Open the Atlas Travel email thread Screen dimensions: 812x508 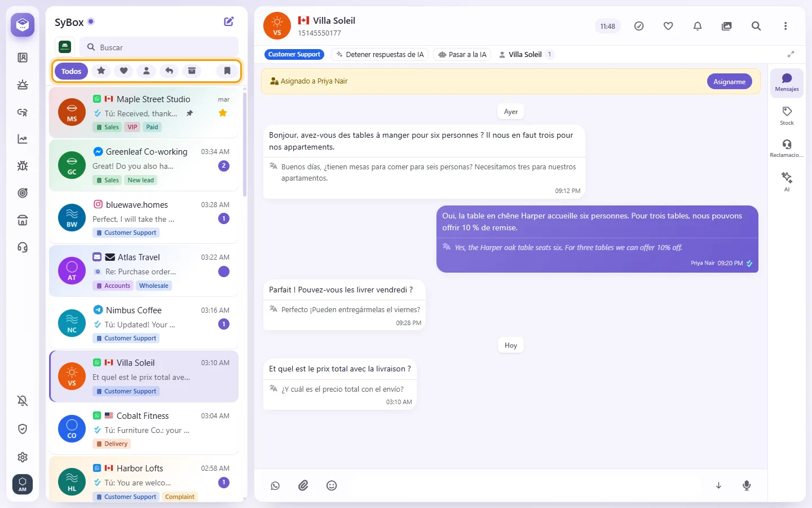coord(144,271)
